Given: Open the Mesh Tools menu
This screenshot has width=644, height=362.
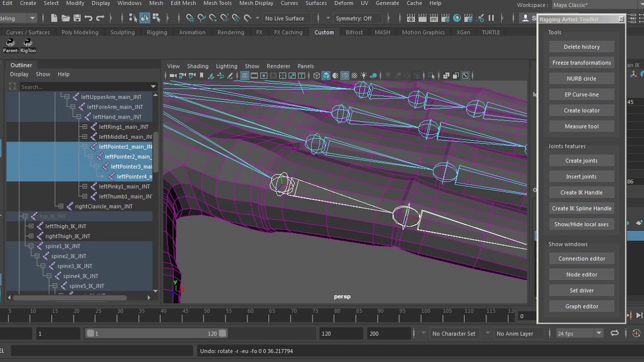Looking at the screenshot, I should pyautogui.click(x=217, y=3).
